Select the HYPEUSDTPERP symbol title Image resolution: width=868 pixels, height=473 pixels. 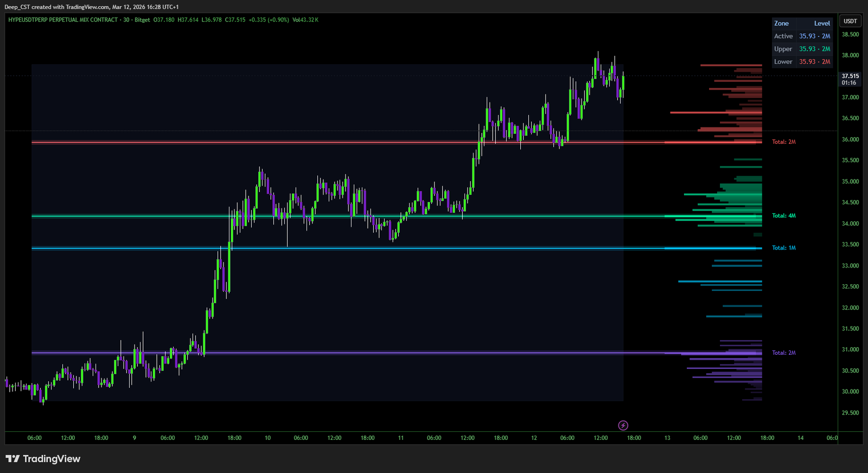63,20
